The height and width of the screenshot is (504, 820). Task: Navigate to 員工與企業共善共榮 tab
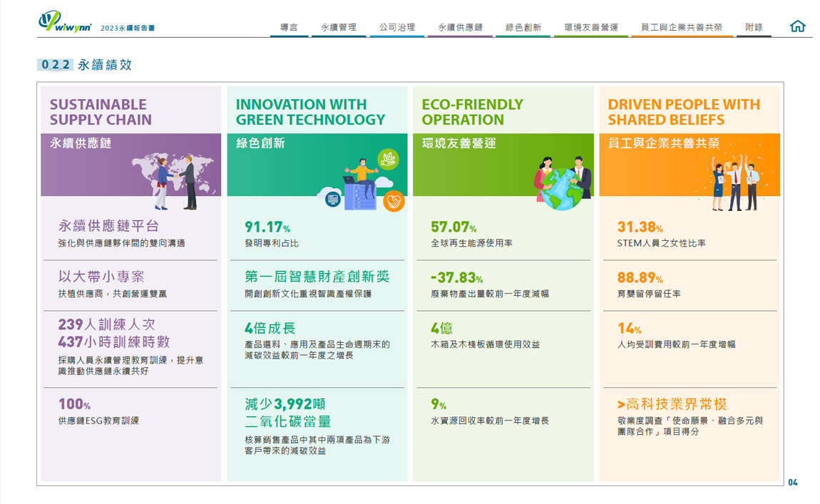(681, 27)
